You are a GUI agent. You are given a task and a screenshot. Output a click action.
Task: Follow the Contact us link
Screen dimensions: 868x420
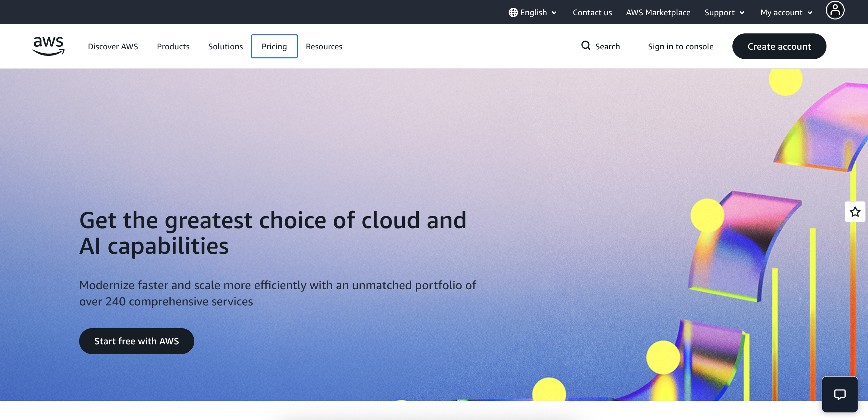click(x=592, y=12)
